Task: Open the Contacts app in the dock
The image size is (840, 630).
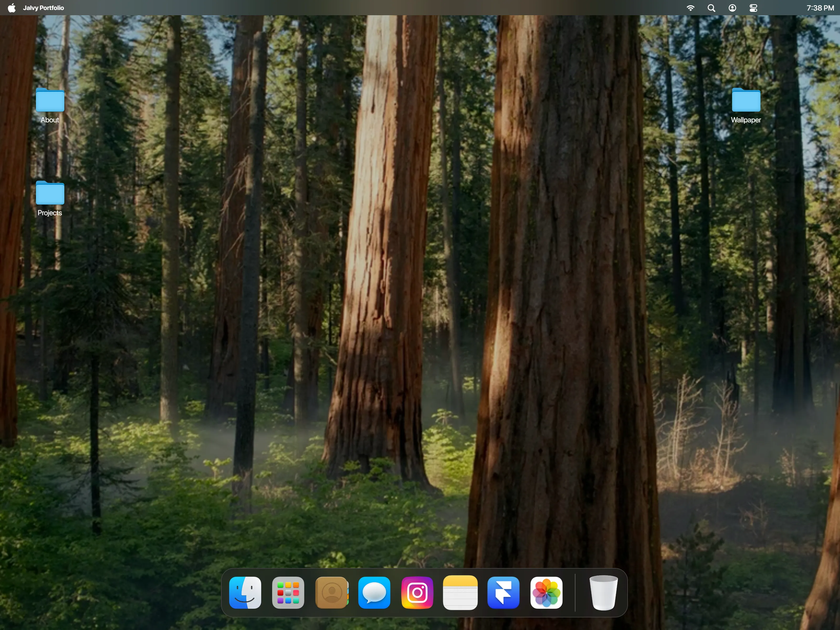Action: 332,592
